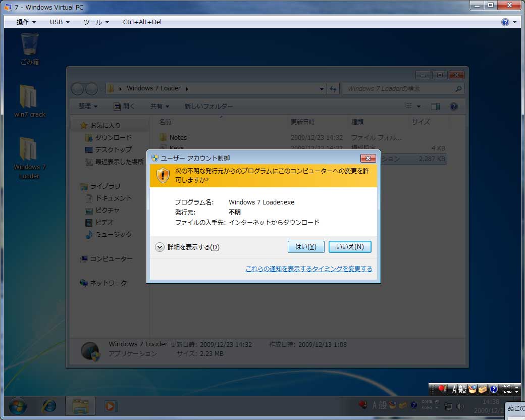Click the blue help icon on floating language bar
525x420 pixels.
494,389
